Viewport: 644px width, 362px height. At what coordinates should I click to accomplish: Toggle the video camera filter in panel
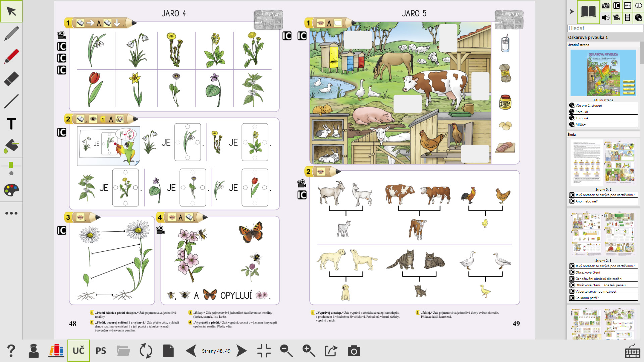click(616, 17)
